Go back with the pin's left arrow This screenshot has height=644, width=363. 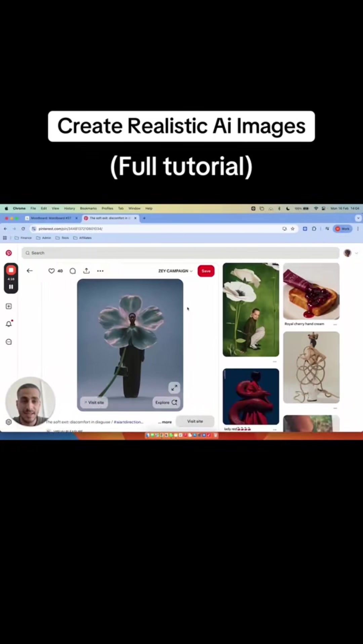[30, 271]
